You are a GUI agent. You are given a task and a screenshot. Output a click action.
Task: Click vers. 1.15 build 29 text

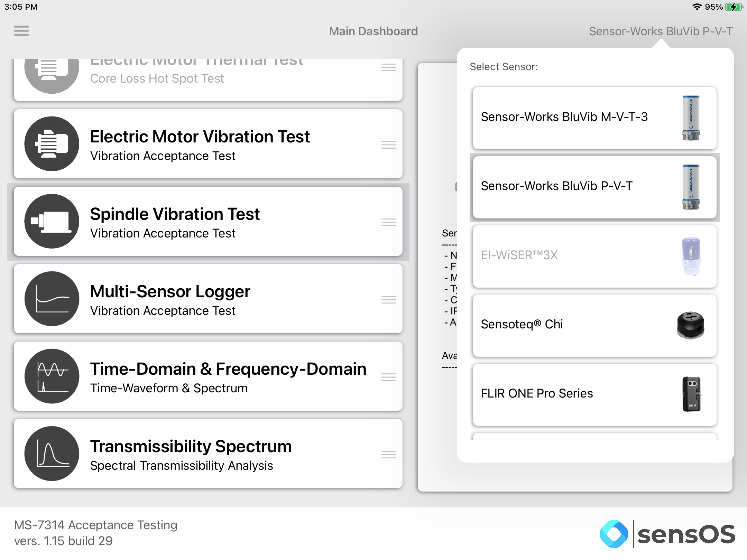point(63,541)
